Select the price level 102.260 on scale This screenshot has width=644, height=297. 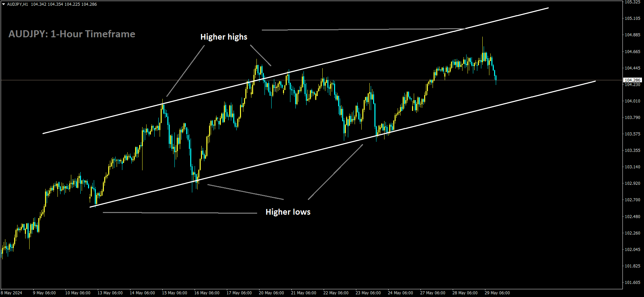(633, 233)
